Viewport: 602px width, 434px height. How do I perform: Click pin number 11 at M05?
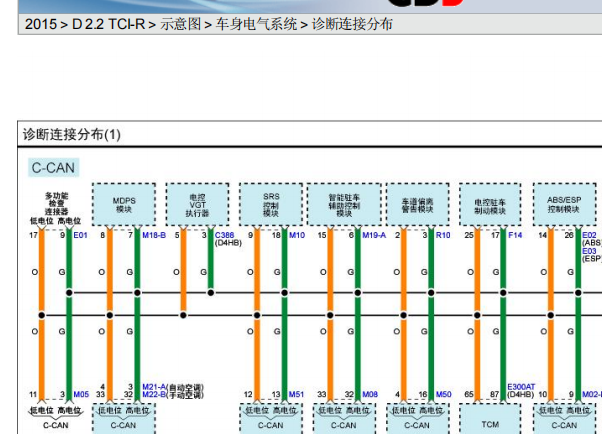click(33, 394)
